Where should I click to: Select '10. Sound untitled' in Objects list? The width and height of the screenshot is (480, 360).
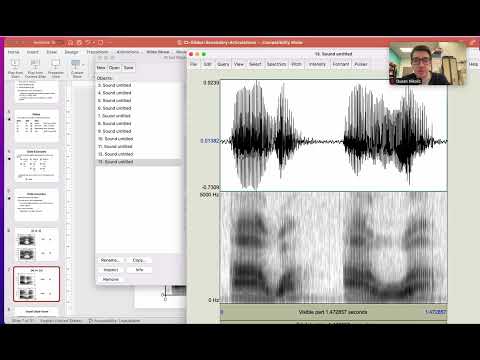[139, 139]
